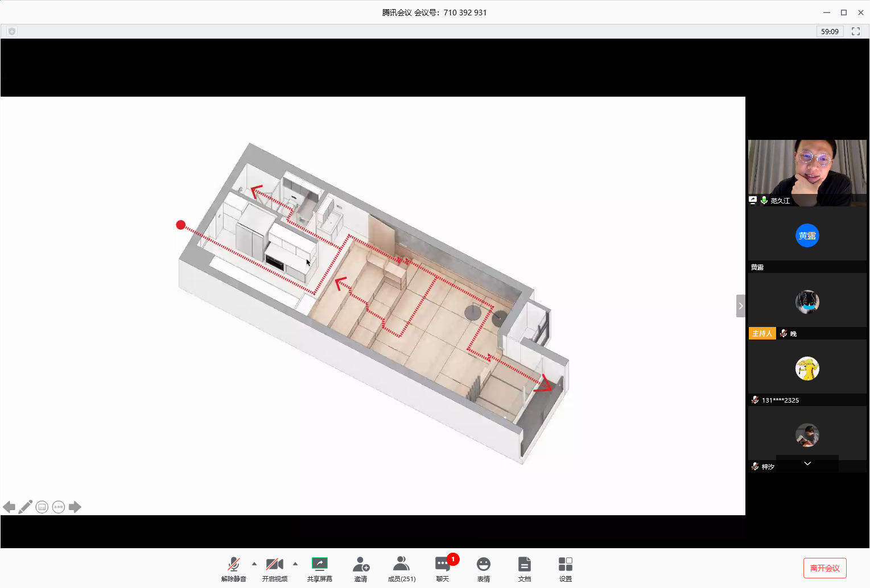
Task: Open the 设置 settings
Action: point(565,568)
